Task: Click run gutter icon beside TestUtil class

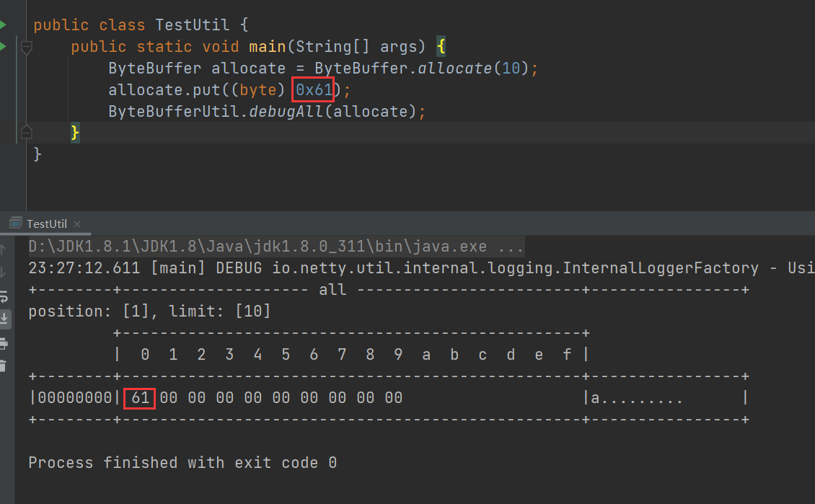Action: click(3, 25)
